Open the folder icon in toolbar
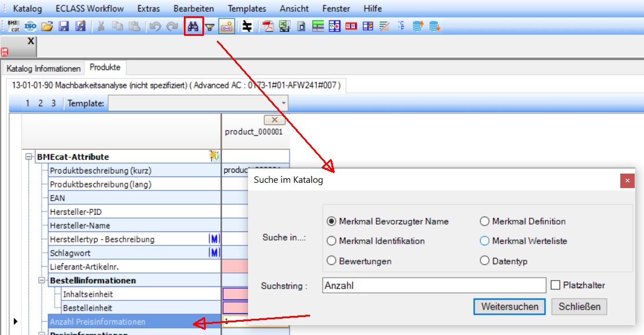 pos(47,27)
